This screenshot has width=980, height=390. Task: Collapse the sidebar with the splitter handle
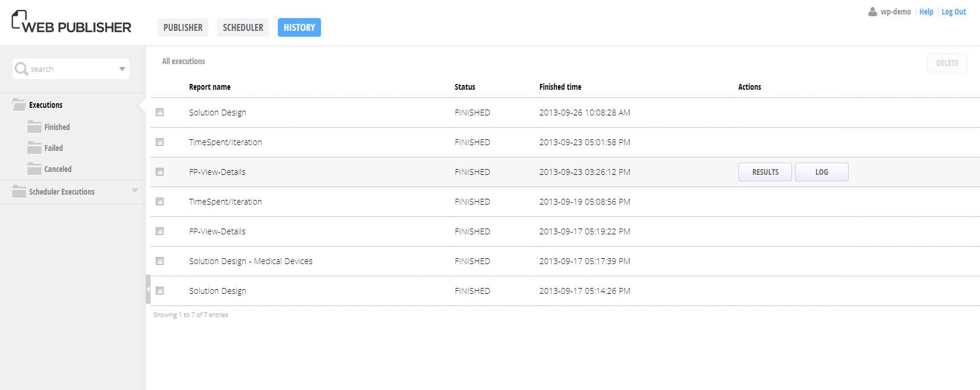click(148, 289)
